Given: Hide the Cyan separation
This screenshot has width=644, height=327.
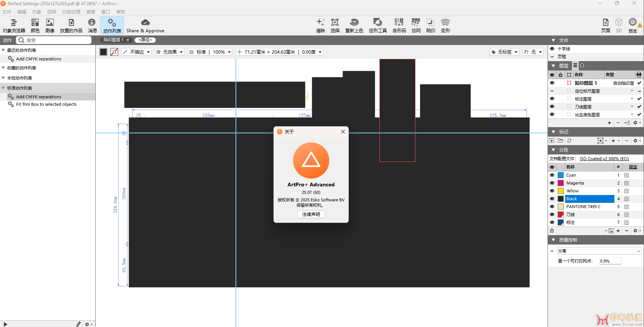Looking at the screenshot, I should [x=552, y=175].
